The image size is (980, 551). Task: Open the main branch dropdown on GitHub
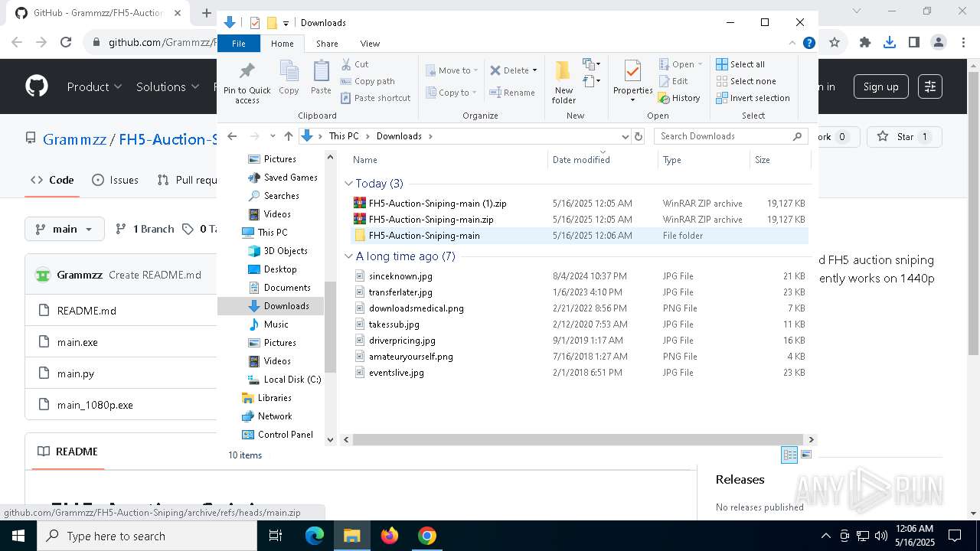tap(64, 229)
